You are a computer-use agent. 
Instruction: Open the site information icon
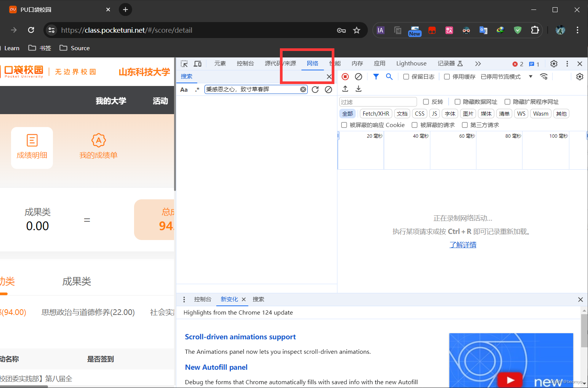pyautogui.click(x=51, y=30)
